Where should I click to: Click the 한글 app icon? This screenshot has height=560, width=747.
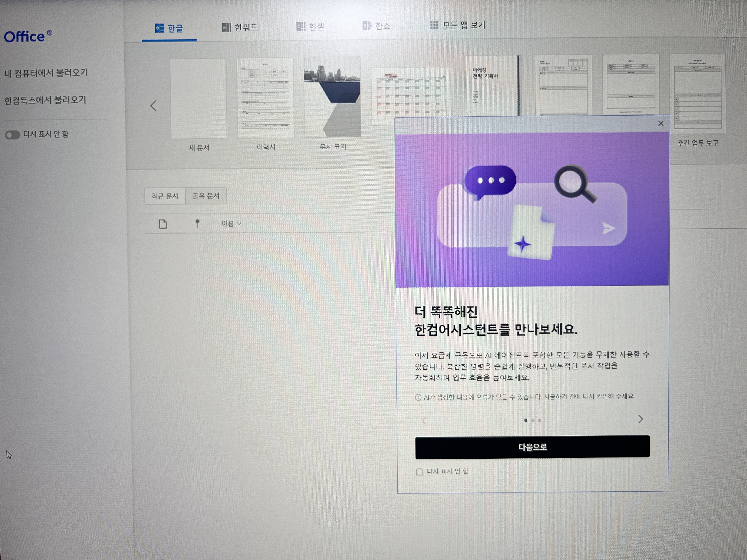point(159,28)
